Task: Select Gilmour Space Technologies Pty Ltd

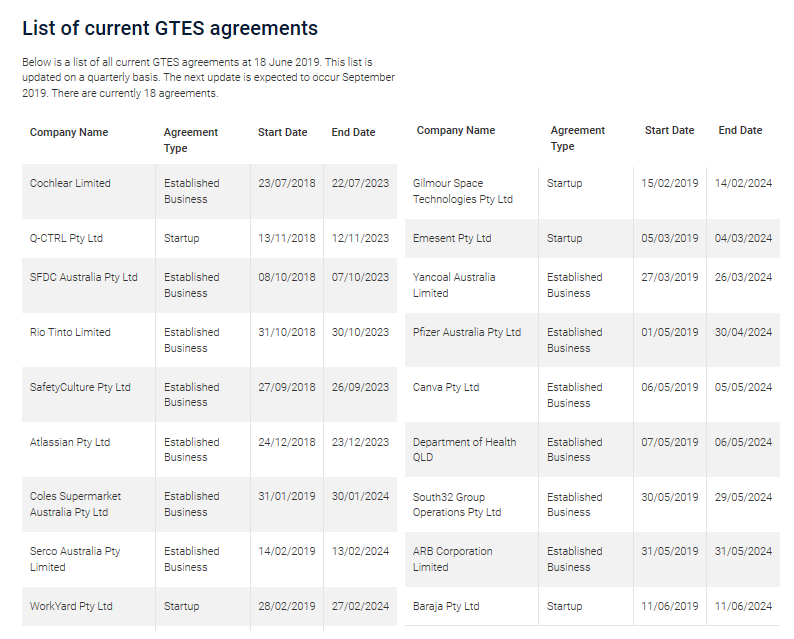Action: click(x=463, y=191)
